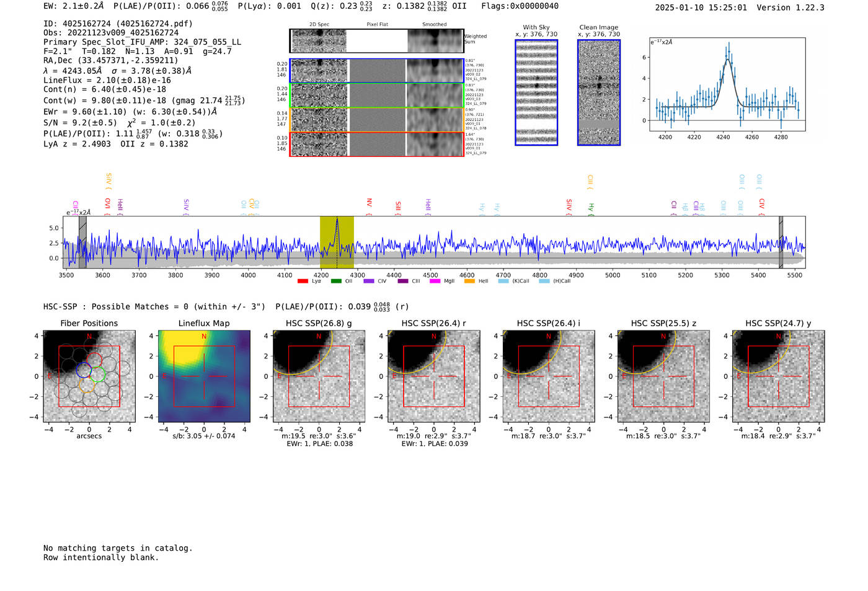Click the ID: 4025162724 text line
Image resolution: width=868 pixels, height=591 pixels.
pyautogui.click(x=118, y=24)
